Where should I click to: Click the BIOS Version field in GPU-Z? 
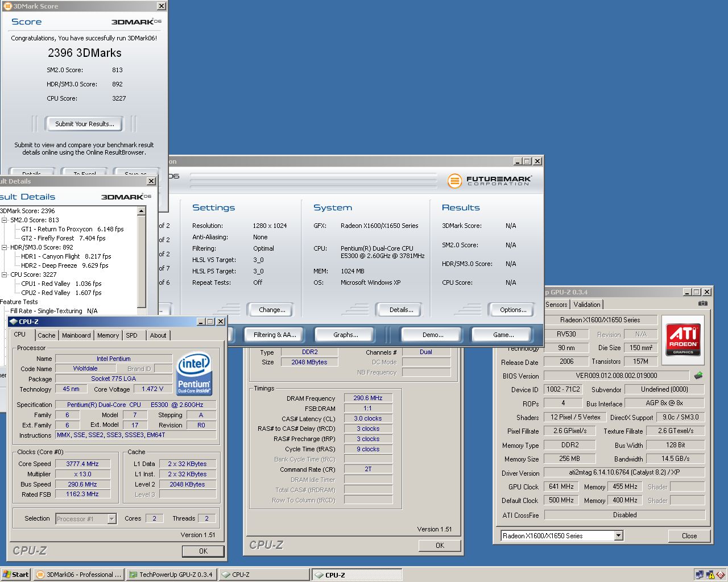(617, 376)
